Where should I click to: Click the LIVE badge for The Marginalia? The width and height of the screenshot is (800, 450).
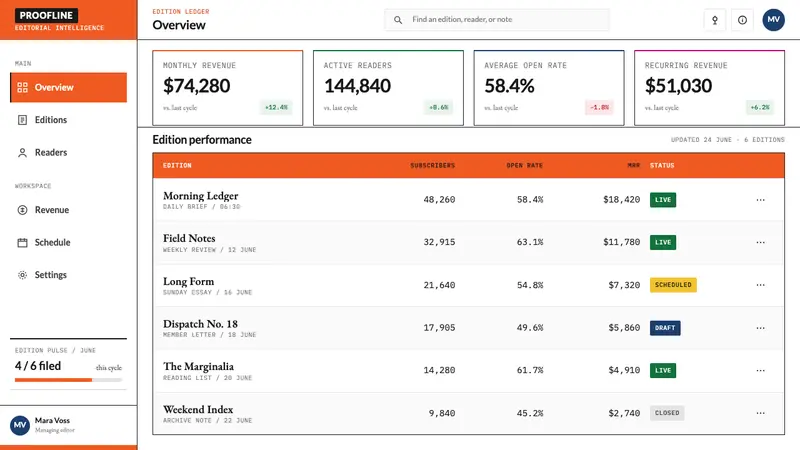(x=663, y=370)
